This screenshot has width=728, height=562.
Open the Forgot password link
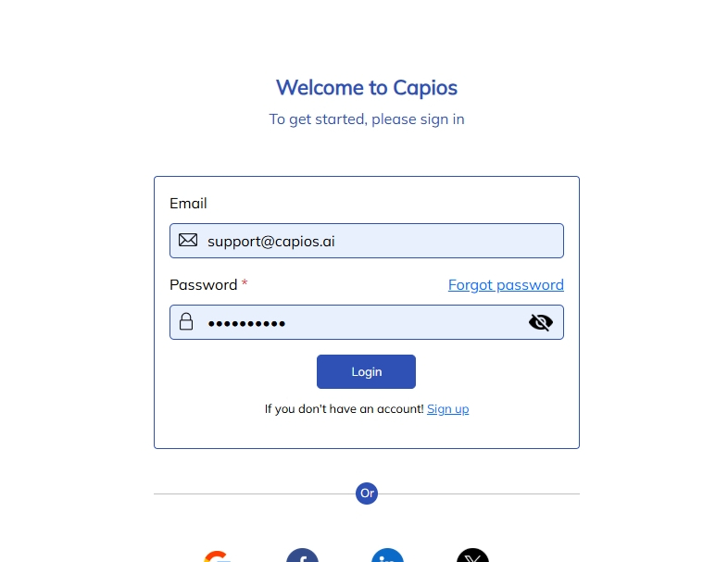(506, 284)
